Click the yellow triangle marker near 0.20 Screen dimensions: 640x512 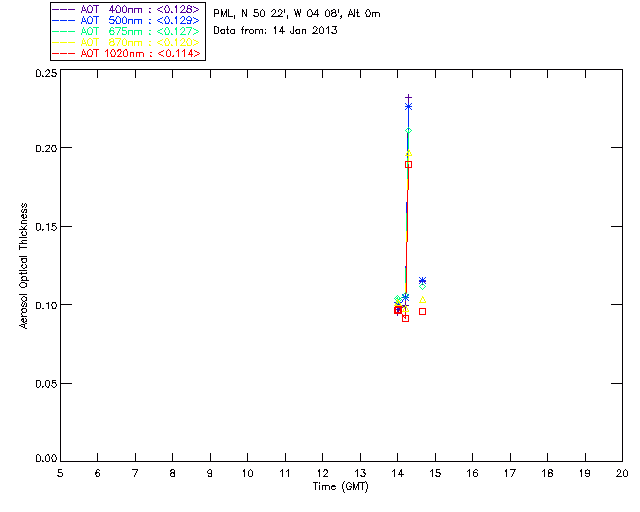tap(408, 154)
